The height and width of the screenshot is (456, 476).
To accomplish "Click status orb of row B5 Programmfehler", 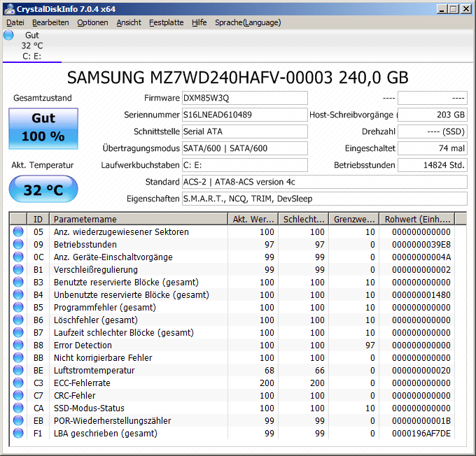I will pos(18,307).
